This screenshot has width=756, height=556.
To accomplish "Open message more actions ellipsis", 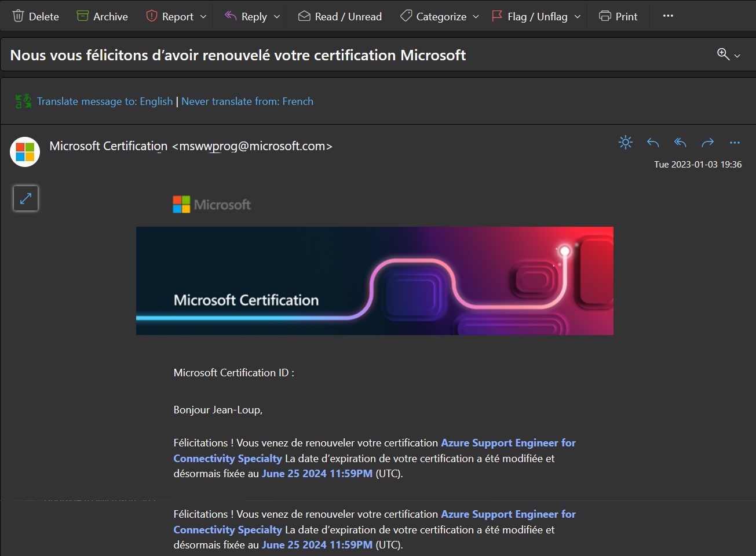I will [x=735, y=143].
